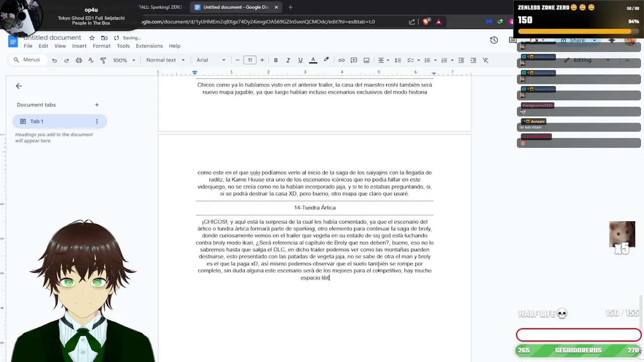The image size is (644, 362).
Task: Click the Insert link icon
Action: click(342, 60)
